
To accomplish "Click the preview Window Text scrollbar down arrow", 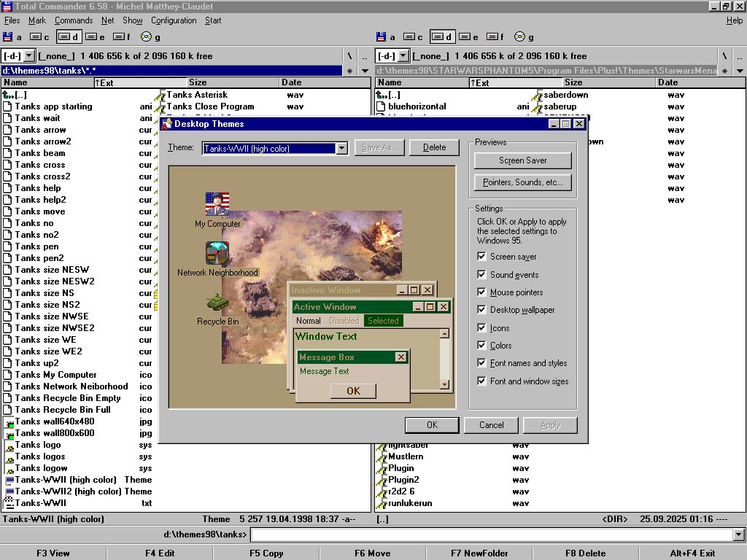I will pos(444,384).
